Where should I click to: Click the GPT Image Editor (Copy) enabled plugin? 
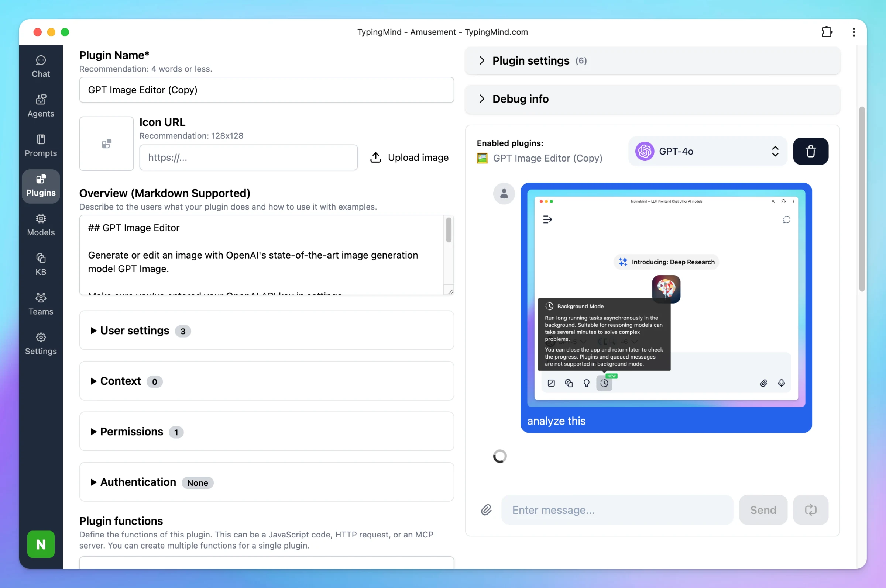(x=539, y=158)
